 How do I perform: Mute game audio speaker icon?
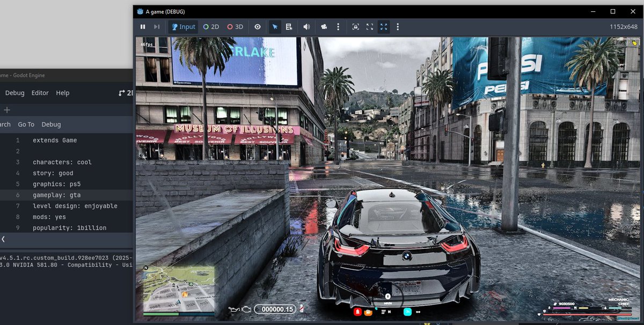(x=306, y=27)
